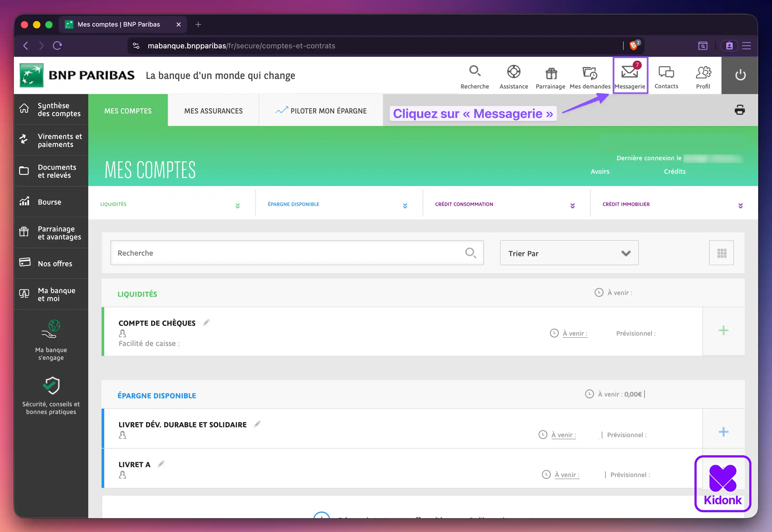Click the BNP Paribas logo

pos(77,75)
